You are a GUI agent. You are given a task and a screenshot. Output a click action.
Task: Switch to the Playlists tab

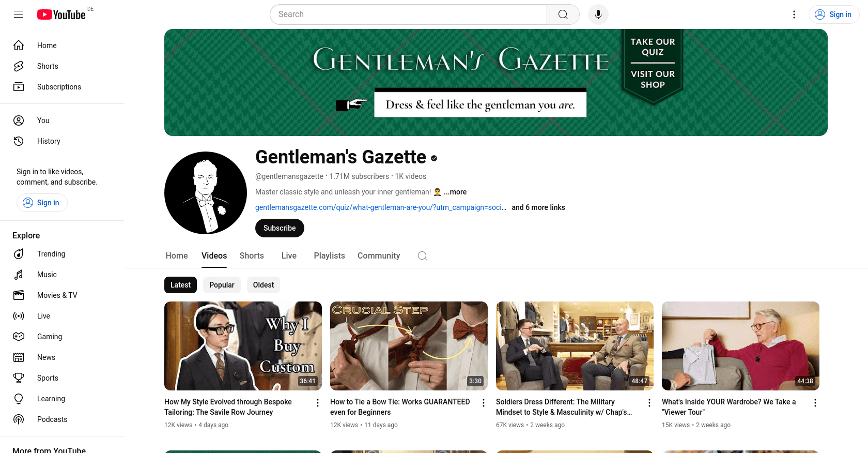click(x=329, y=256)
